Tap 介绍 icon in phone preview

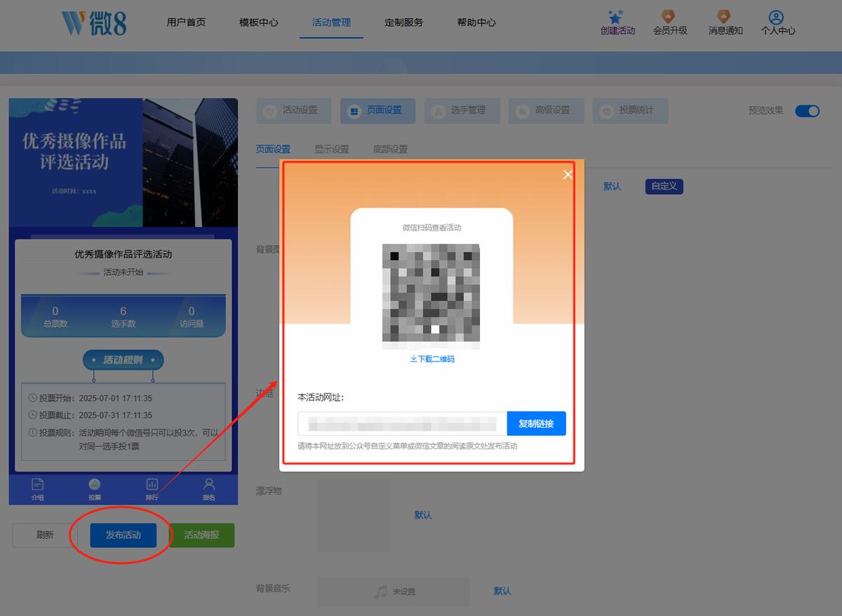coord(37,485)
